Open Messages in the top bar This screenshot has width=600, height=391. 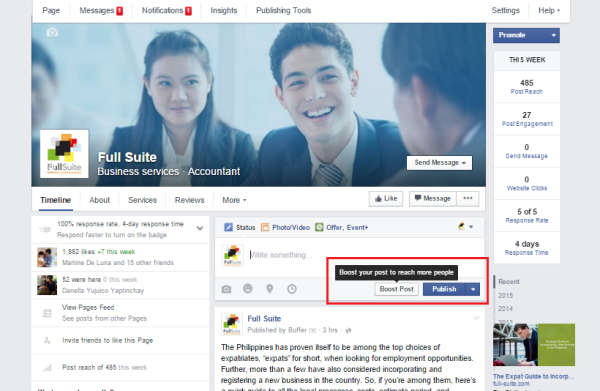coord(101,10)
